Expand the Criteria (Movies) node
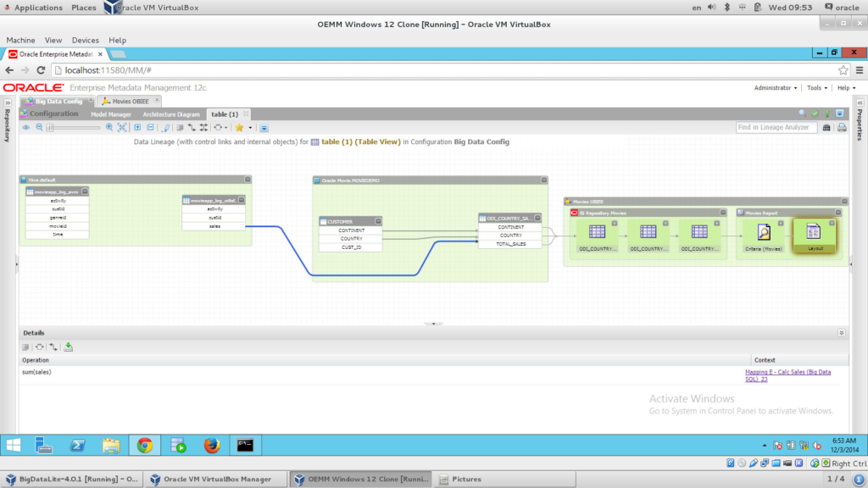The height and width of the screenshot is (488, 868). click(781, 224)
